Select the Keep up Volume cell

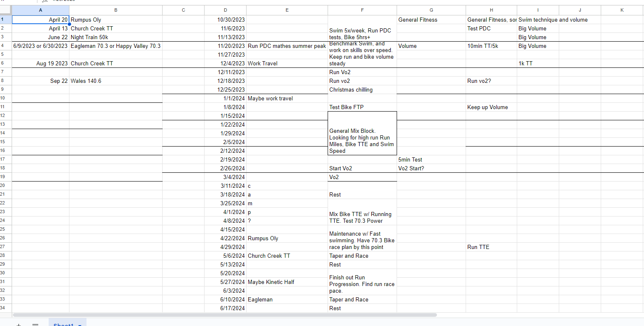click(491, 107)
